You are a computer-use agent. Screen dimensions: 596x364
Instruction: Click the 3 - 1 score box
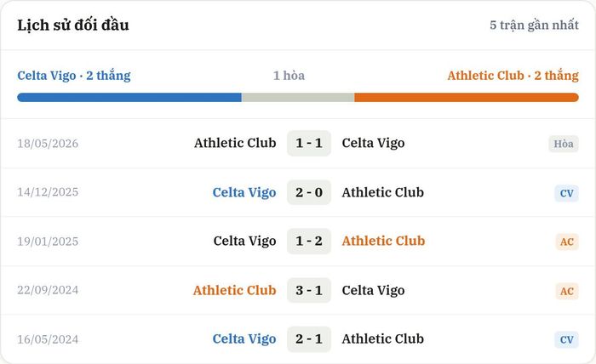click(x=309, y=290)
